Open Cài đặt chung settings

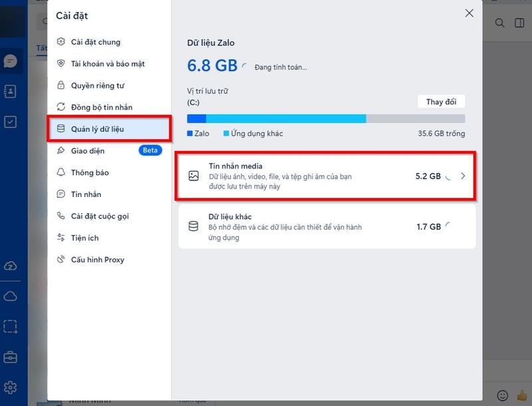tap(109, 42)
